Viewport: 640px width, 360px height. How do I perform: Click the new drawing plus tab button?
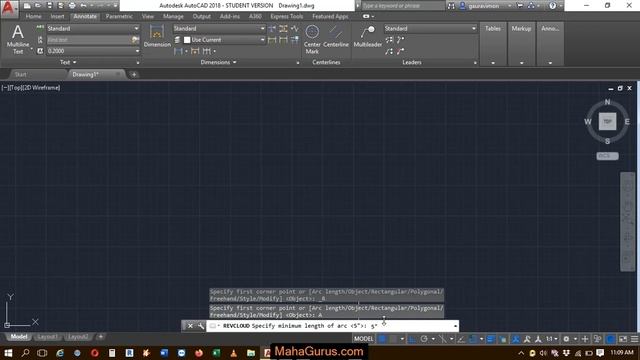(134, 74)
